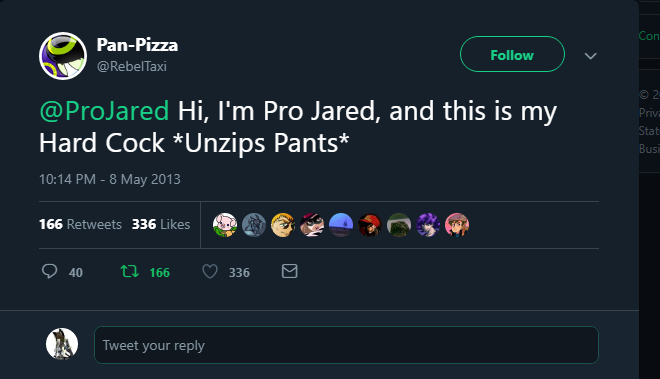Open Pan-Pizza's profile avatar
660x379 pixels.
(x=63, y=56)
